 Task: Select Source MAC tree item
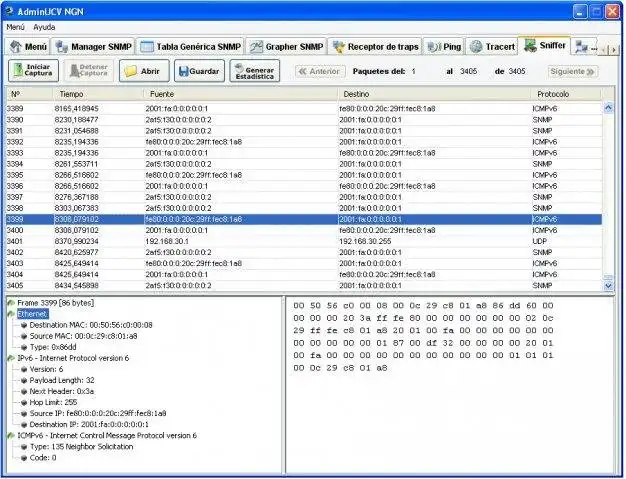(83, 336)
